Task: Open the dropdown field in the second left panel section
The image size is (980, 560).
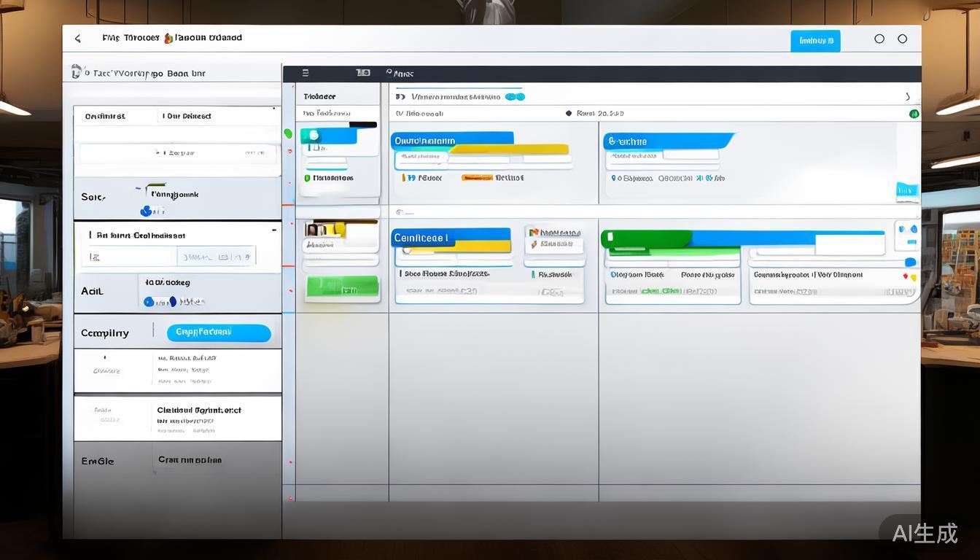Action: point(216,256)
